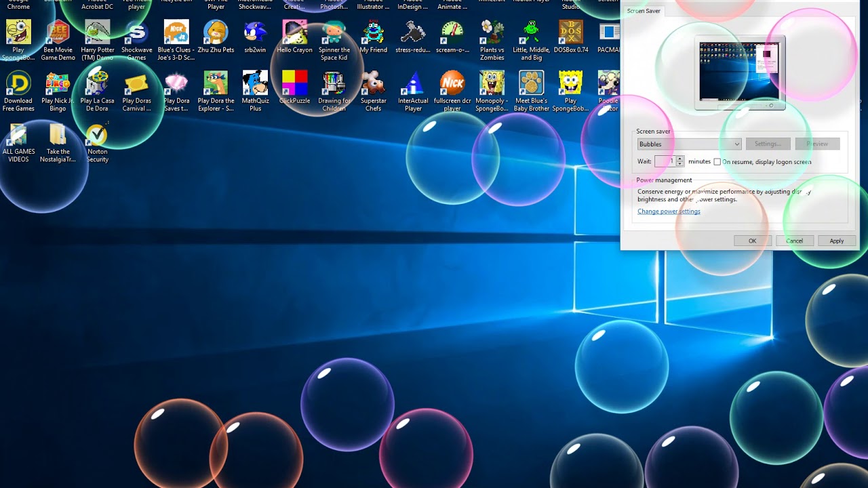Viewport: 868px width, 488px height.
Task: Open the Change power settings link
Action: (669, 211)
